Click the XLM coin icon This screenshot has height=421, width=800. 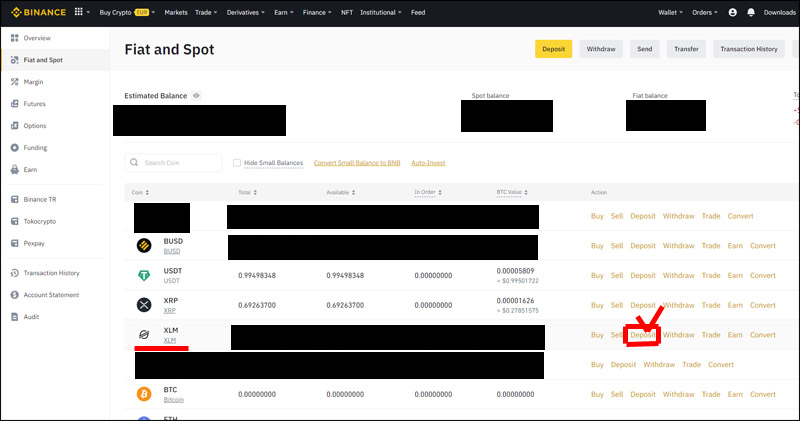[144, 335]
